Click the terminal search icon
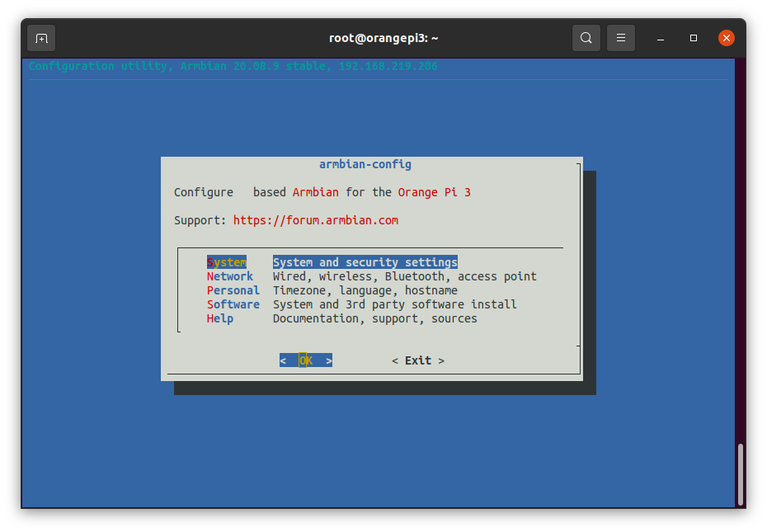The image size is (767, 532). pos(586,38)
